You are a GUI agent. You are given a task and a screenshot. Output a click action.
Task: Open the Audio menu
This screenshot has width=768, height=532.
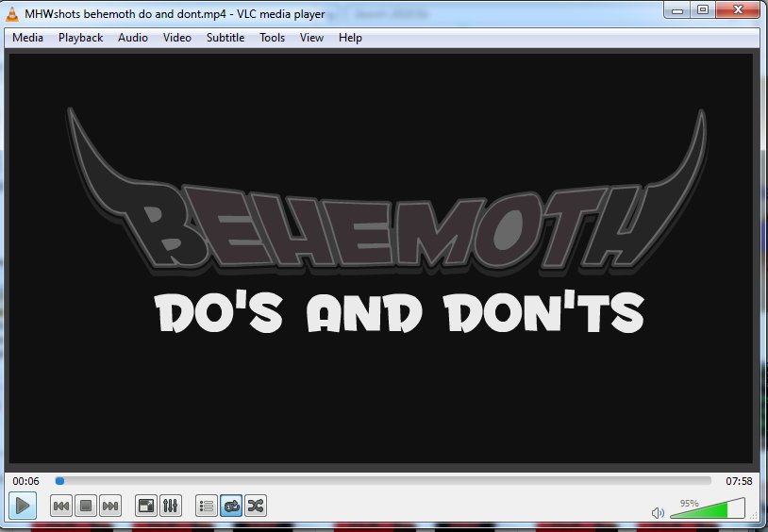click(x=133, y=38)
